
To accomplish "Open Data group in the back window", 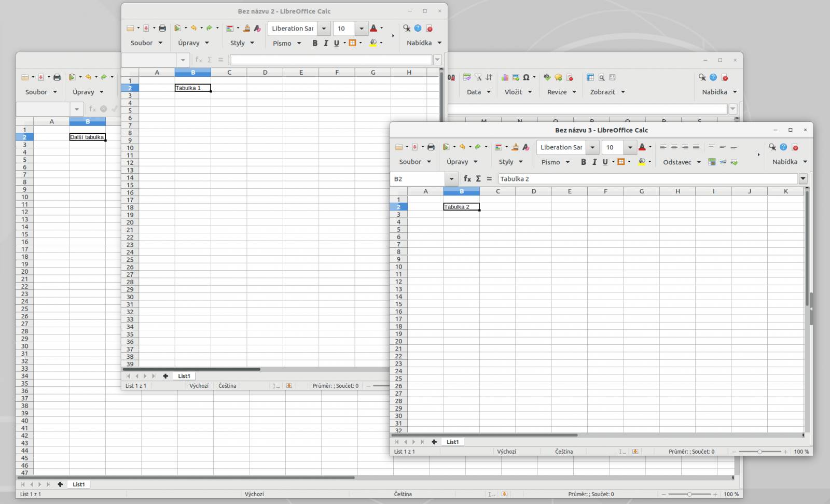I will 479,92.
